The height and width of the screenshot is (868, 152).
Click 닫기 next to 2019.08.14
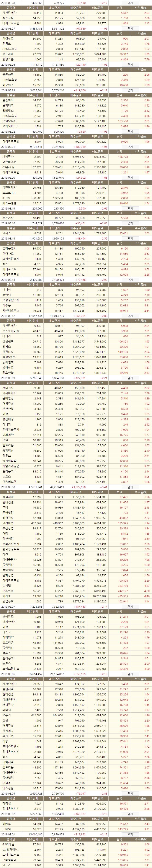130,239
